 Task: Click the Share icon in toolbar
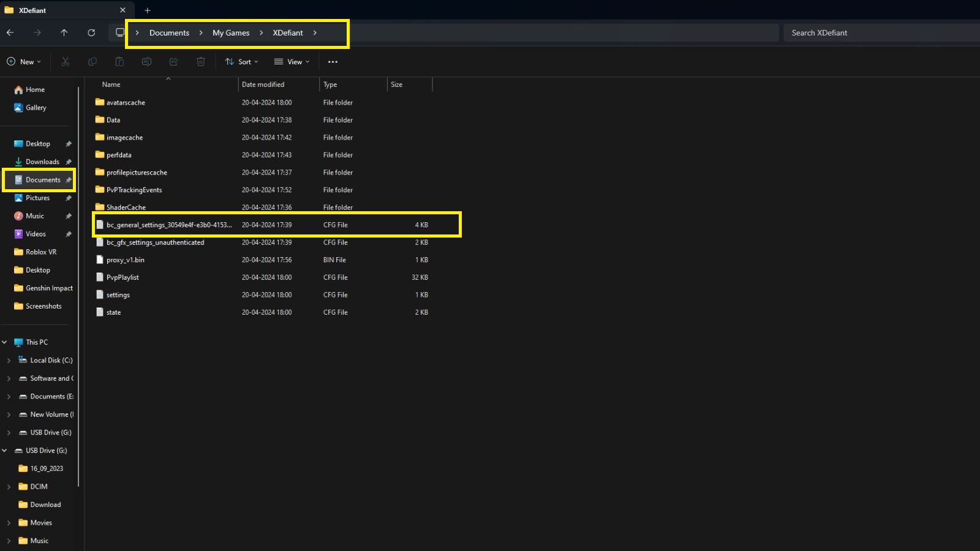173,62
